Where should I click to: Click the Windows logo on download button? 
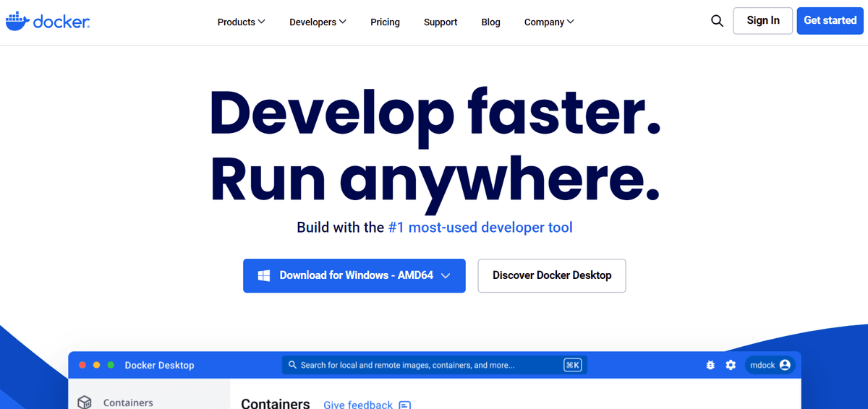tap(264, 275)
